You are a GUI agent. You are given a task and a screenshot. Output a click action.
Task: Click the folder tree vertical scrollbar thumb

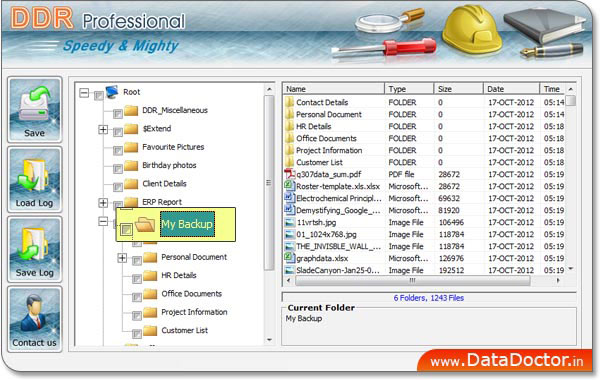[269, 183]
